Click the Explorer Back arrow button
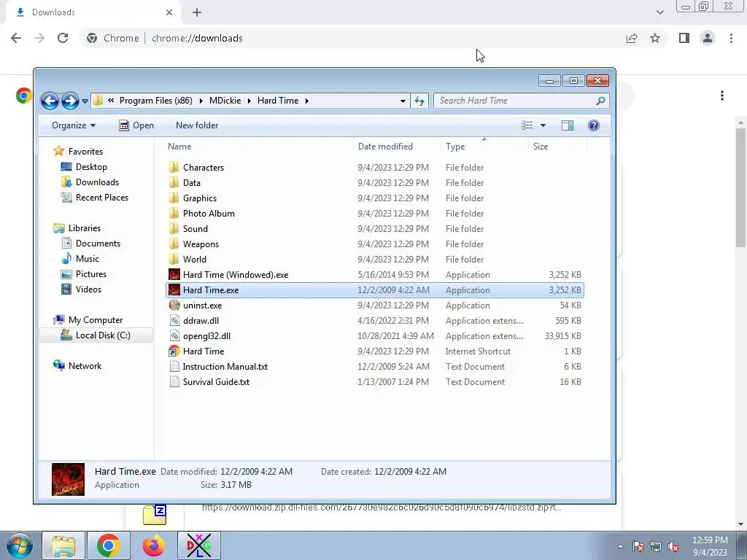747x560 pixels. tap(50, 101)
